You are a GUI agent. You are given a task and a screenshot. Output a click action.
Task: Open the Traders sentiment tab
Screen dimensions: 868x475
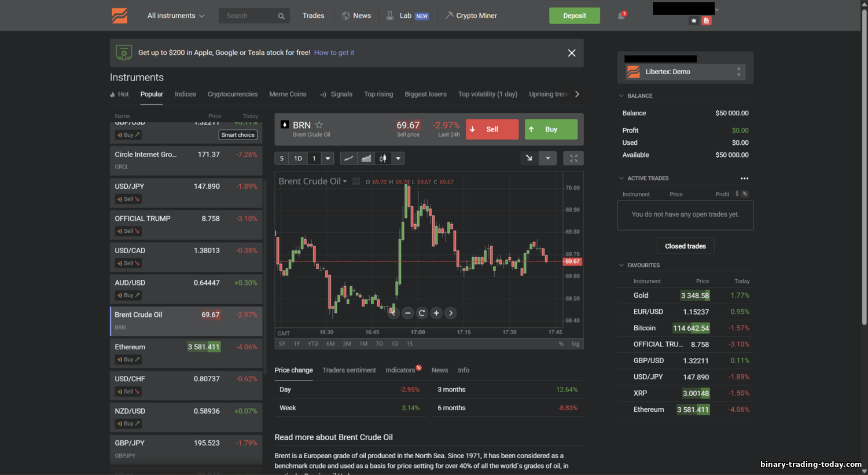pyautogui.click(x=349, y=370)
